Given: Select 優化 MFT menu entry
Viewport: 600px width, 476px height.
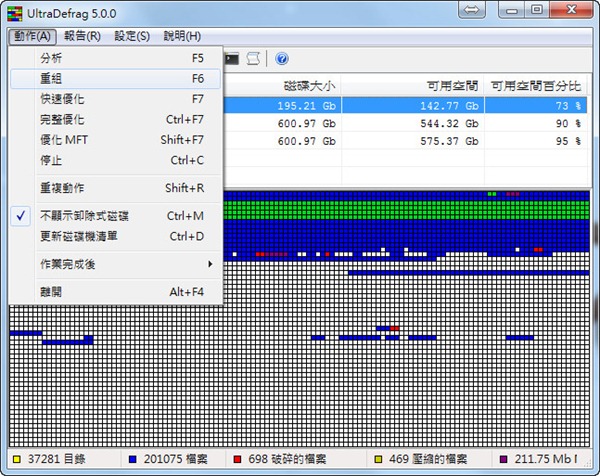Looking at the screenshot, I should pos(116,140).
